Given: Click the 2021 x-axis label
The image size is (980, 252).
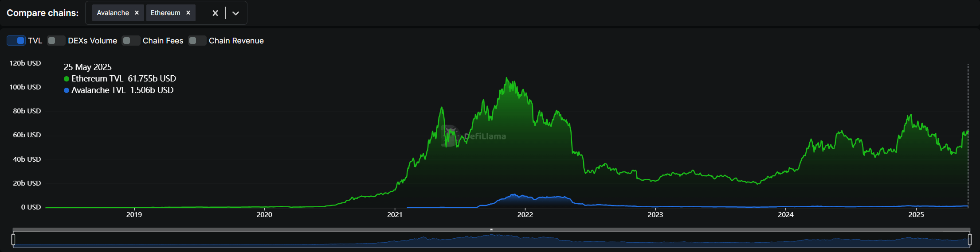Looking at the screenshot, I should (395, 215).
